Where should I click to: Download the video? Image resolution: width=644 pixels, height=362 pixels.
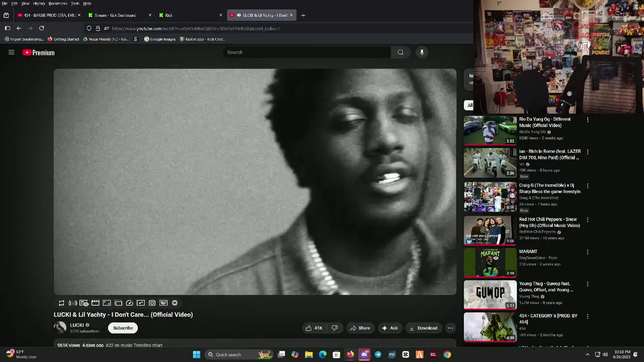pyautogui.click(x=423, y=328)
